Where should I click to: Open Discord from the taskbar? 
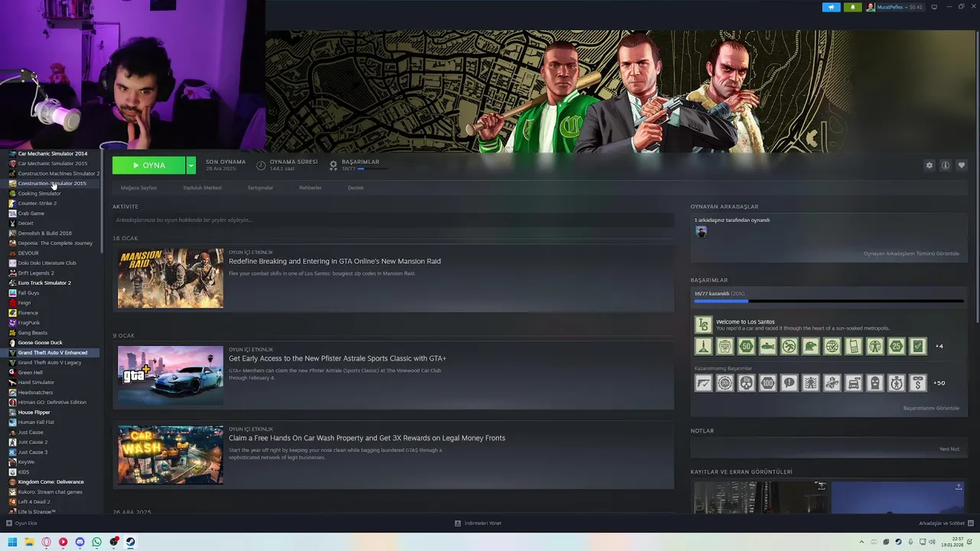[80, 542]
